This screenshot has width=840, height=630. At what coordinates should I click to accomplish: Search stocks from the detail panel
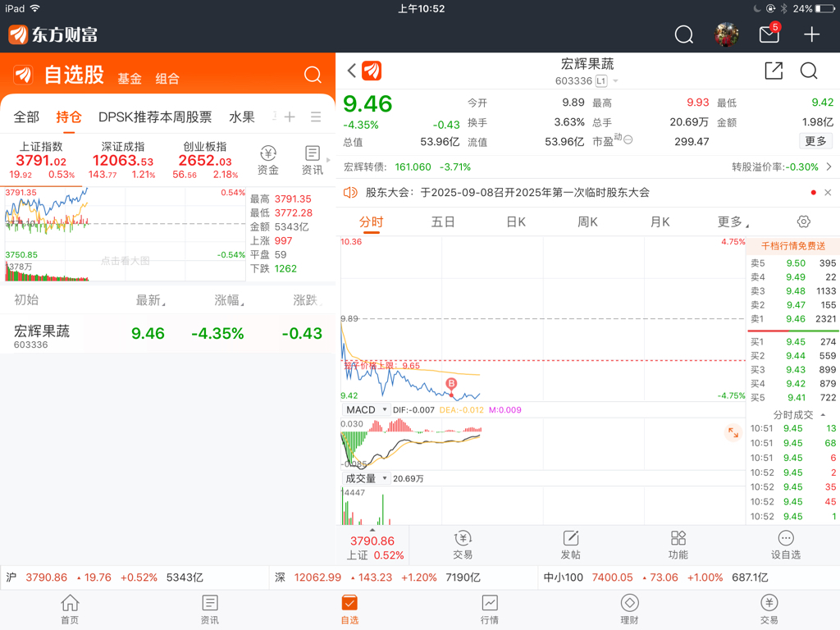click(809, 71)
